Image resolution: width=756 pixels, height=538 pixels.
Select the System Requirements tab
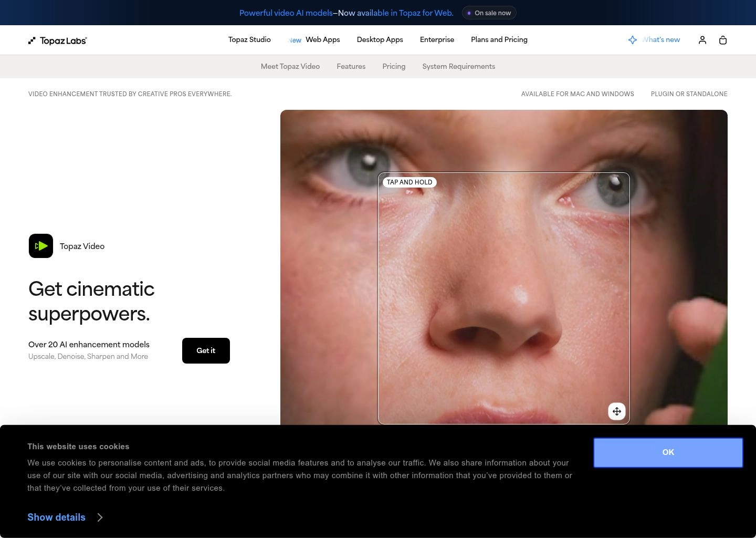point(459,67)
